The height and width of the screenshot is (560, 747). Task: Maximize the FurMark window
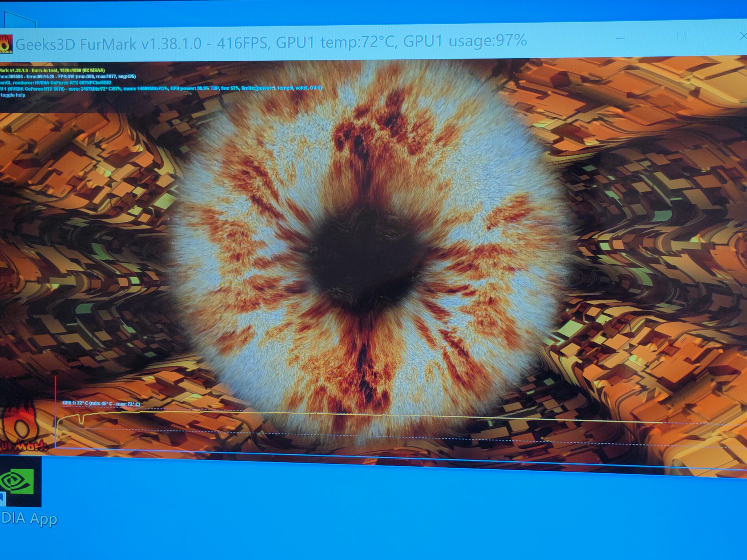(681, 38)
